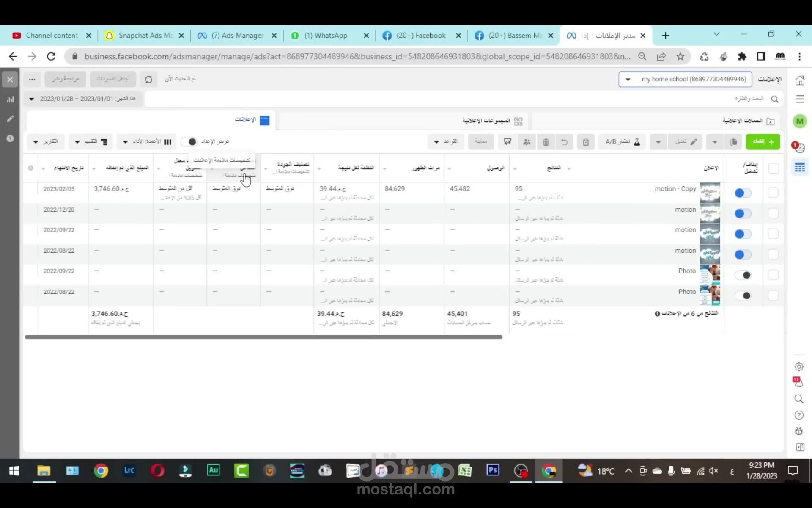Click the refresh icon near the updated-now text
This screenshot has width=812, height=508.
tap(148, 79)
